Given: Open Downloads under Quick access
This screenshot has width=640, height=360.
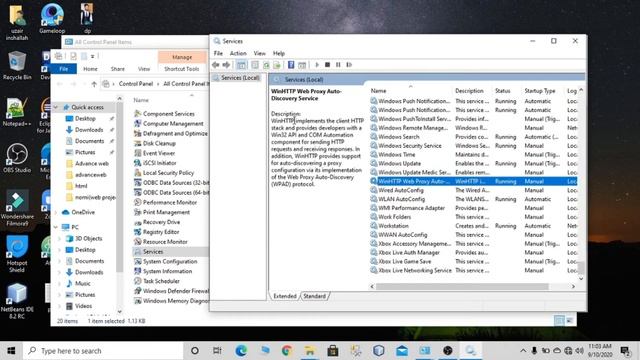Looking at the screenshot, I should 89,130.
